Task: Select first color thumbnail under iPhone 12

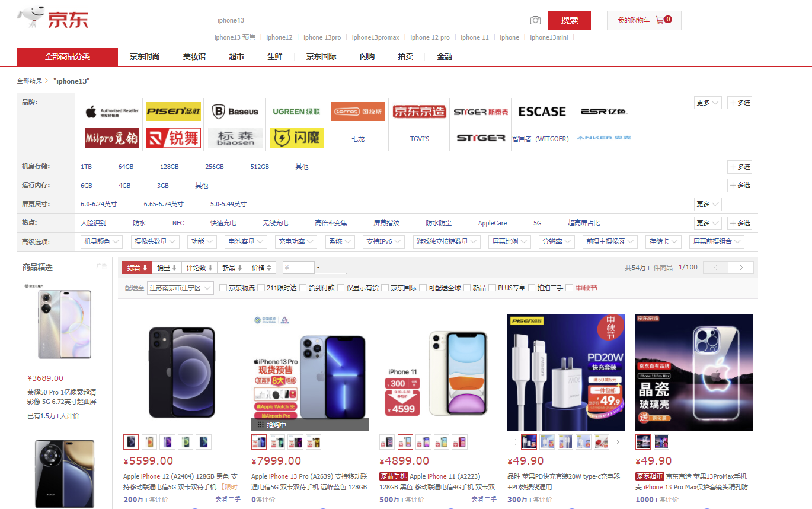Action: (x=131, y=442)
